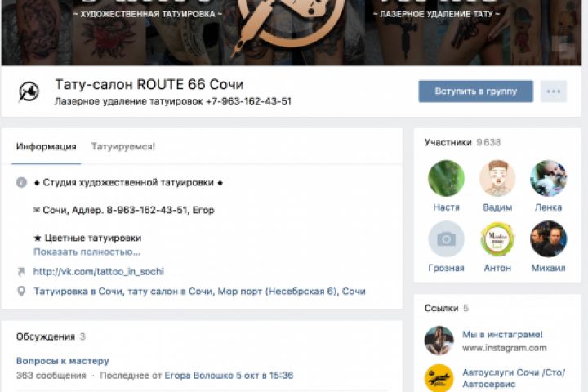
Task: Click the Instagram link thumbnail
Action: pyautogui.click(x=439, y=341)
